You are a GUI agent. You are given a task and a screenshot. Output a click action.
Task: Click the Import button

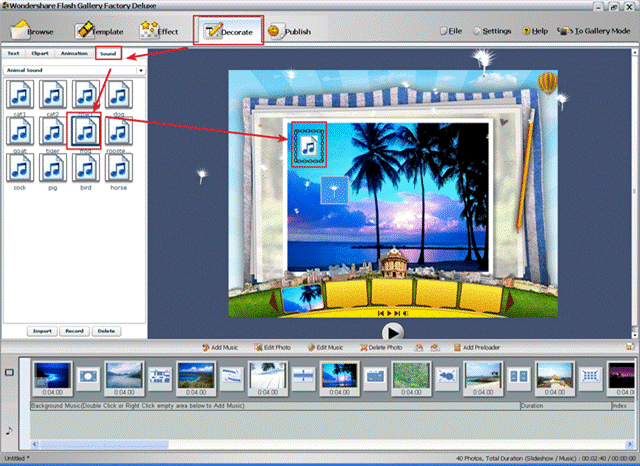(x=42, y=331)
